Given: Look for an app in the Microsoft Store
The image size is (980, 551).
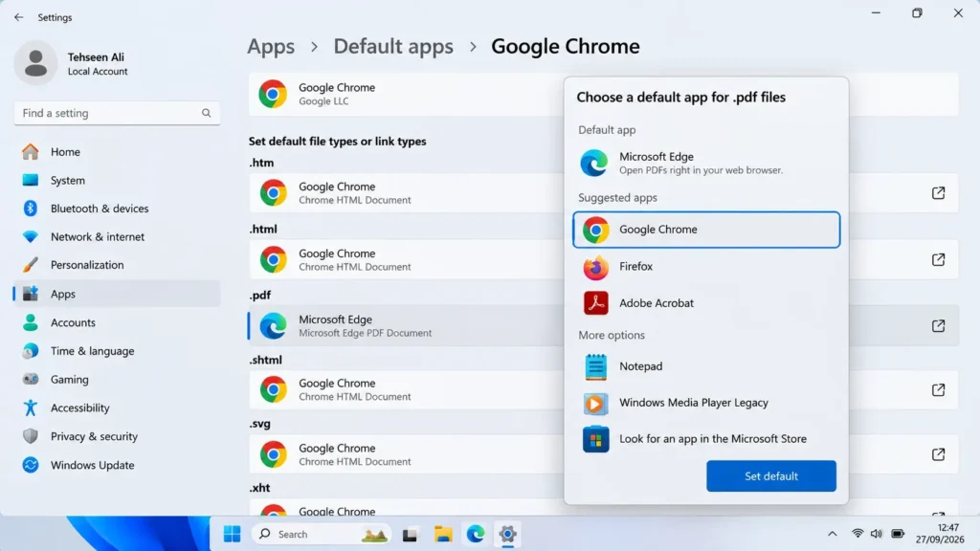Looking at the screenshot, I should (x=706, y=439).
